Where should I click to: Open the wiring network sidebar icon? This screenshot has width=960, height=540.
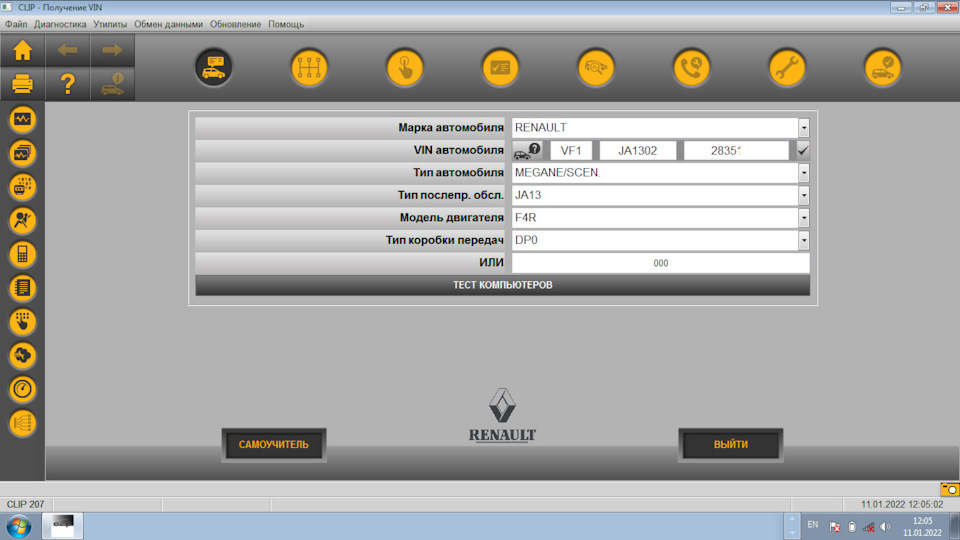pyautogui.click(x=23, y=422)
